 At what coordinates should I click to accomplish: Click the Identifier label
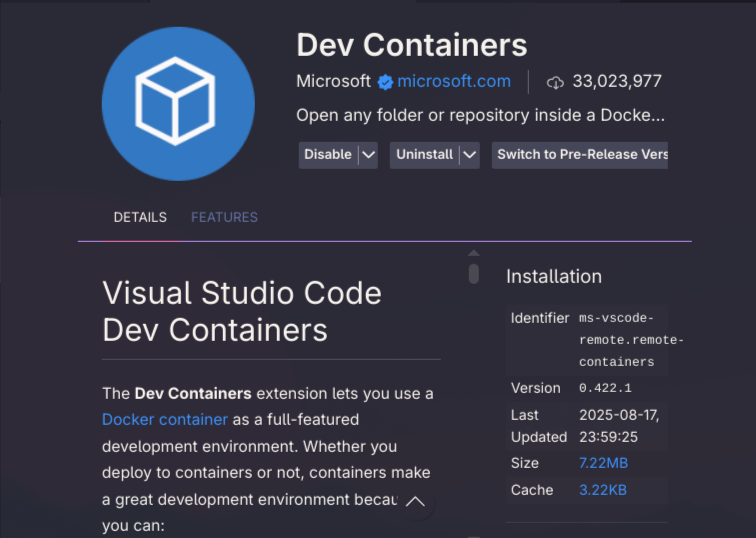click(540, 318)
